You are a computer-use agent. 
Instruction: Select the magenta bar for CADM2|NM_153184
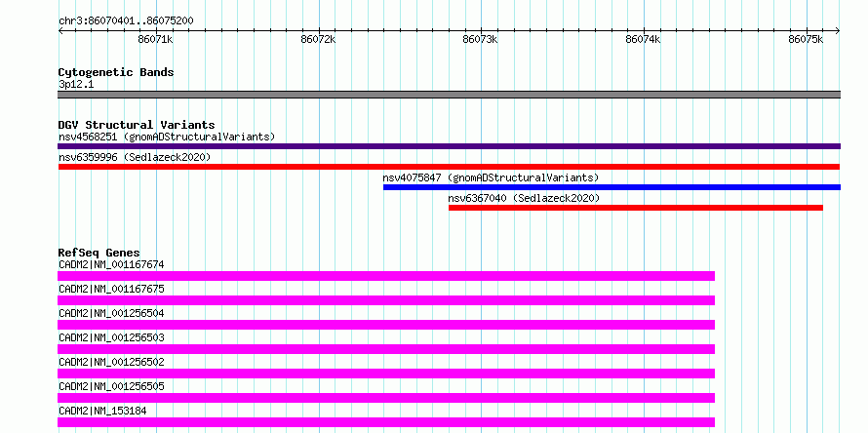coord(386,422)
